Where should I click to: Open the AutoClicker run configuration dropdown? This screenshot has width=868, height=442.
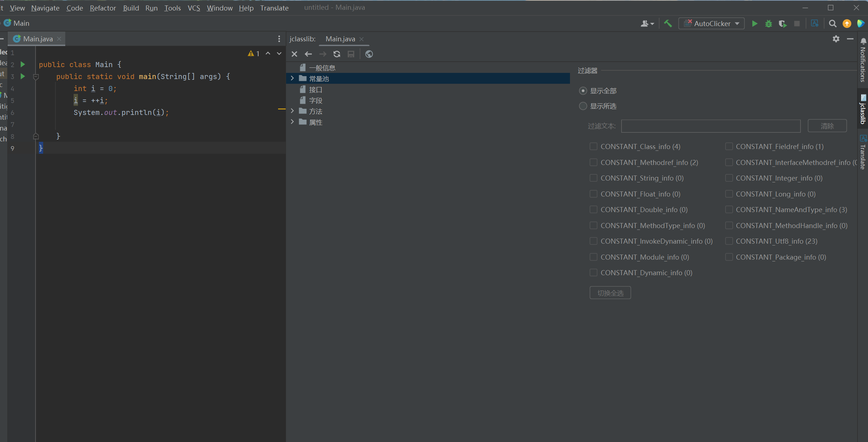(x=711, y=24)
